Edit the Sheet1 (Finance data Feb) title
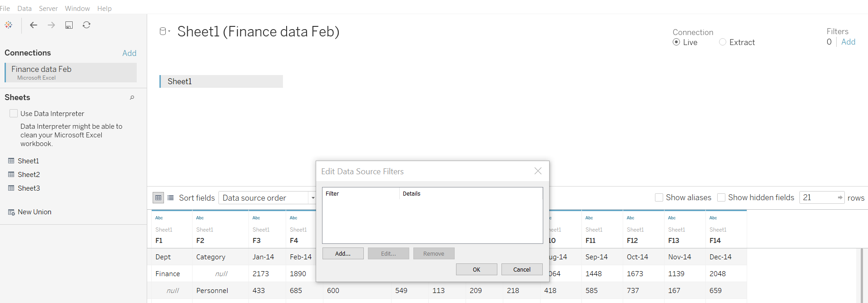 [x=258, y=31]
